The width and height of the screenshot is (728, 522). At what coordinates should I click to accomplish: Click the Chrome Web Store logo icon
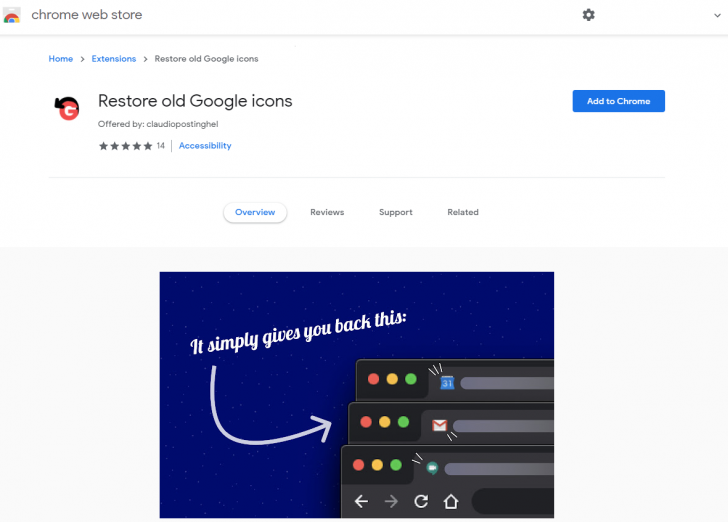point(12,15)
